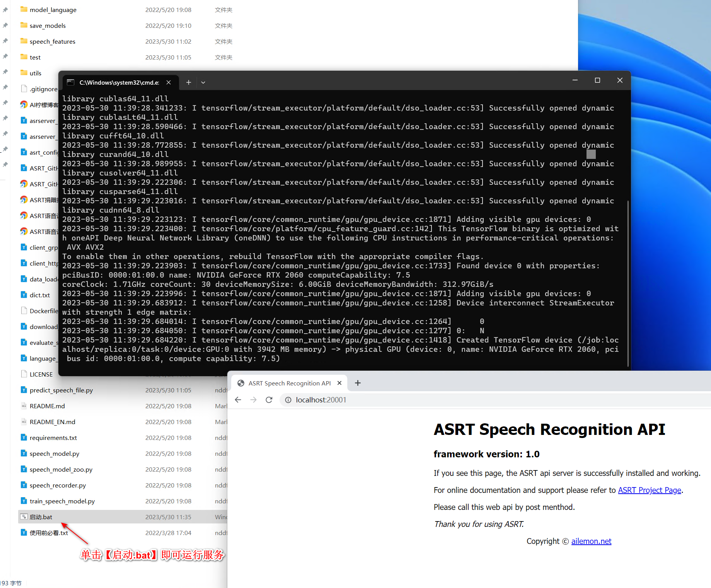Select the 启动.bat batch file icon
This screenshot has width=711, height=588.
click(x=24, y=516)
